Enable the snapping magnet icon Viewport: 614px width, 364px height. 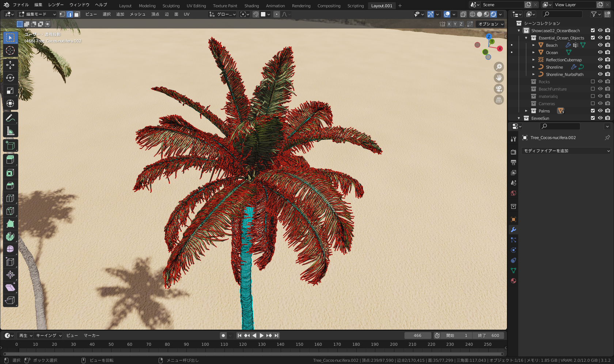tap(256, 14)
